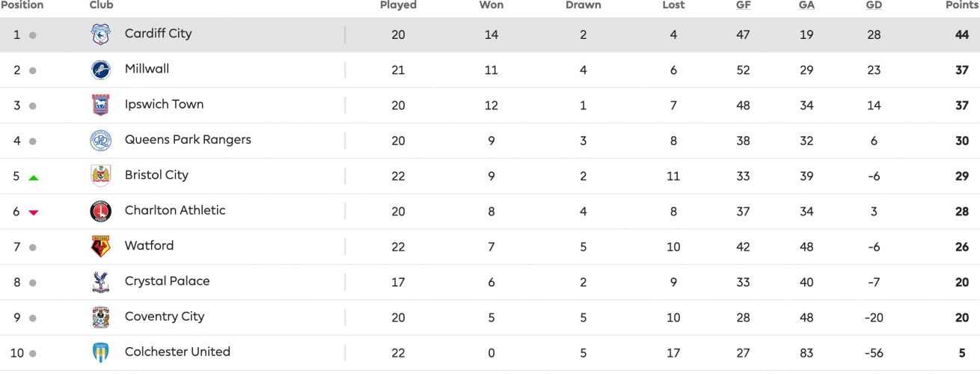Click the Watford club crest
The height and width of the screenshot is (374, 980).
100,247
